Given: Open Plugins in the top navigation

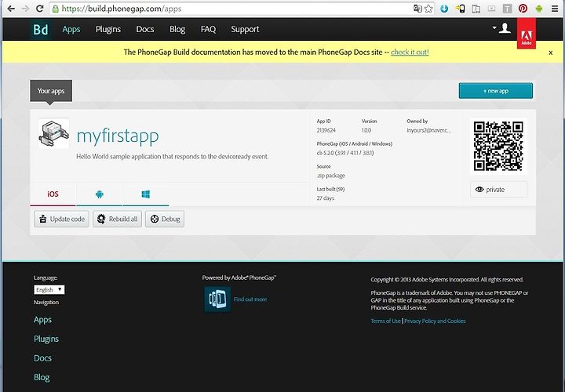Looking at the screenshot, I should 108,29.
